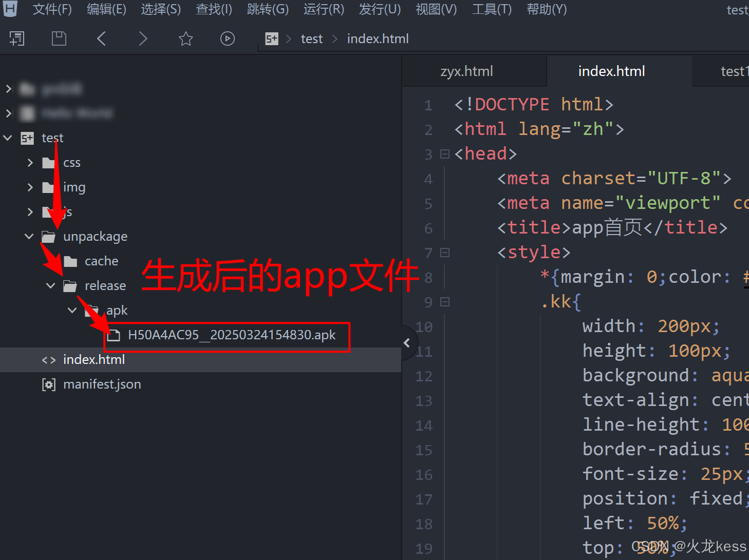749x560 pixels.
Task: Expand the first blurred project
Action: click(8, 89)
